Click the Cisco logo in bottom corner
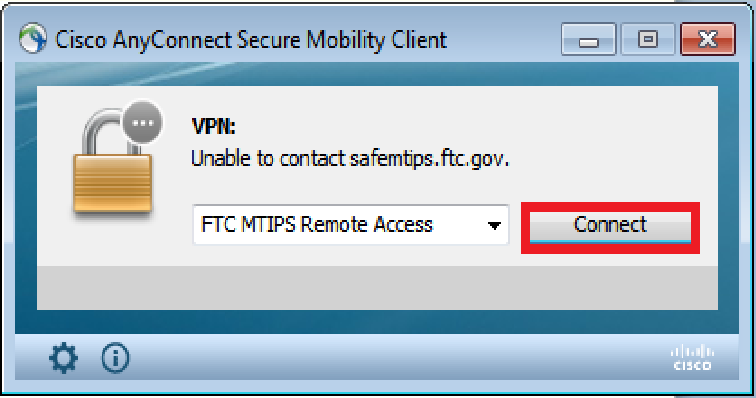Viewport: 756px width, 398px height. pos(692,358)
